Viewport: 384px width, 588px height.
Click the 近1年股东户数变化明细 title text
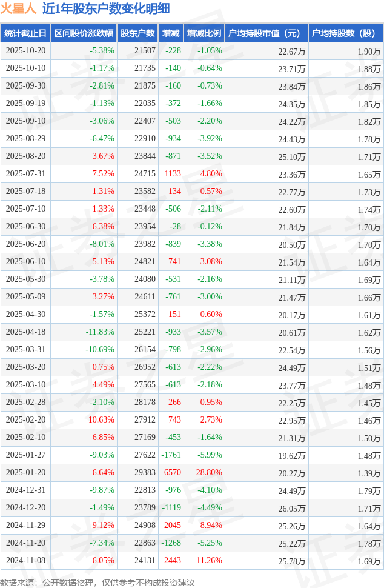(106, 8)
